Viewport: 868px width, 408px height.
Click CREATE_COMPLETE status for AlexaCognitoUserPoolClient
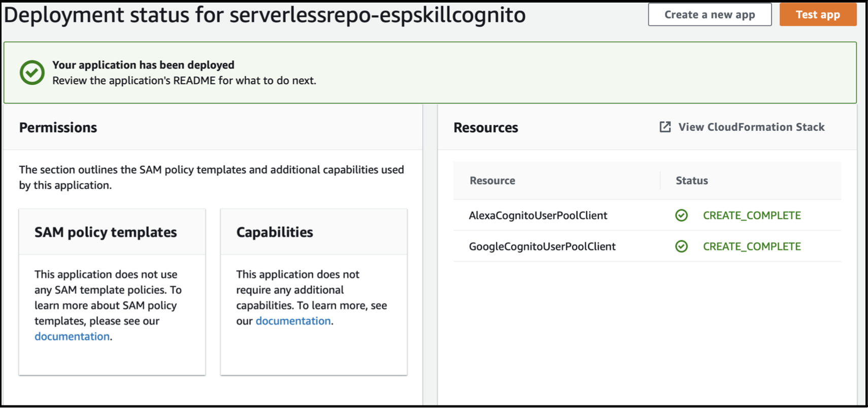(752, 216)
